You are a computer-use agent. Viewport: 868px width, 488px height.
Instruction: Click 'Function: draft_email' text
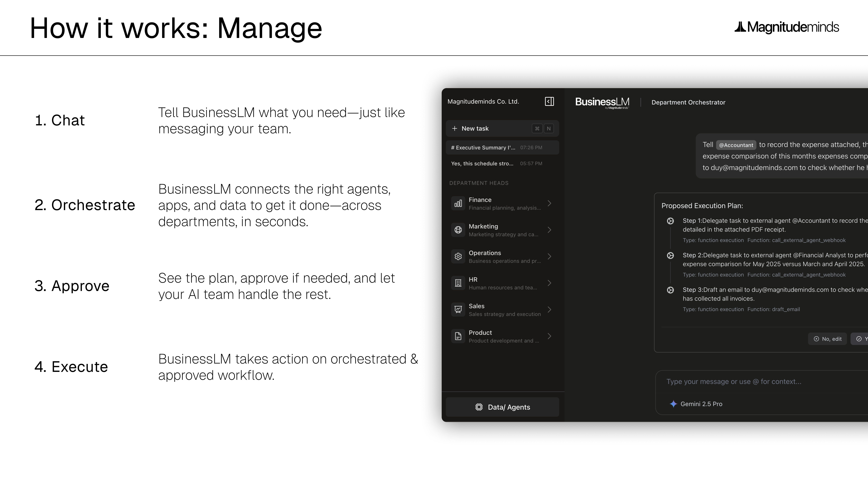pyautogui.click(x=774, y=309)
